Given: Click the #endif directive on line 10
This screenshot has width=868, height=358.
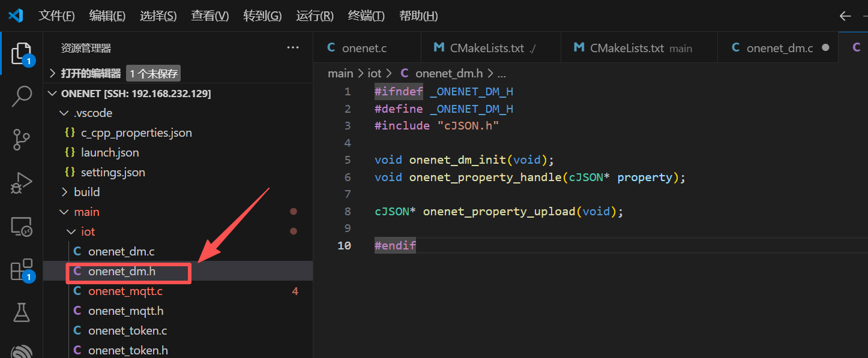Looking at the screenshot, I should 395,246.
